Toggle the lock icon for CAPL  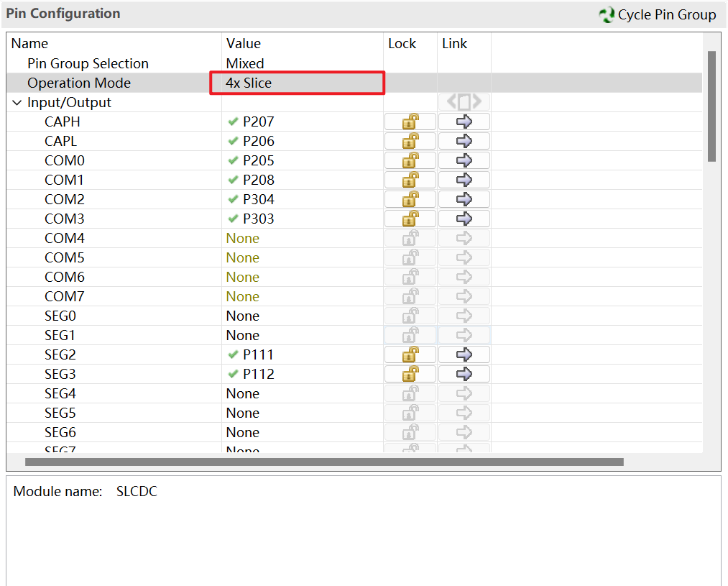(x=410, y=141)
